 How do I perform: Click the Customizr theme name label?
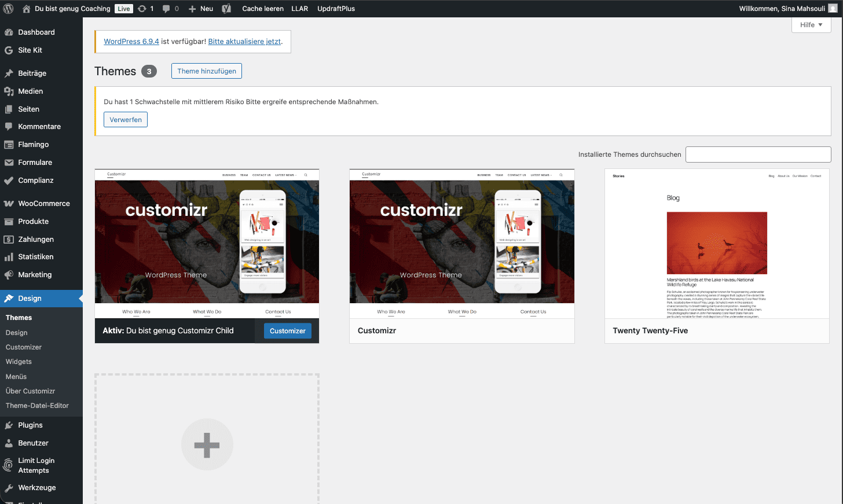pyautogui.click(x=377, y=331)
